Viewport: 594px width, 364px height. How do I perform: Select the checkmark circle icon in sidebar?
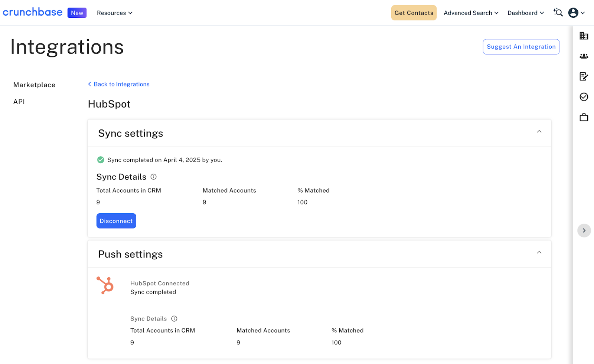pos(584,97)
